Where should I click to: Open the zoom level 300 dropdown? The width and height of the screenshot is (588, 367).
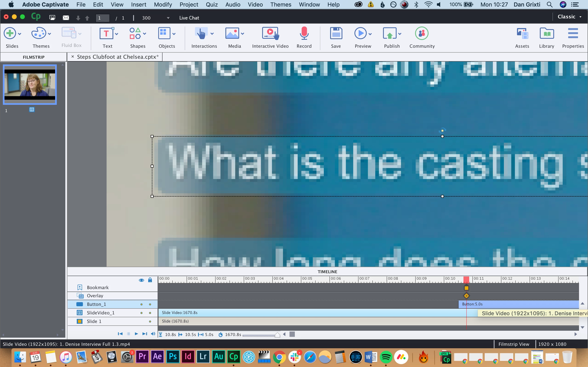[168, 18]
